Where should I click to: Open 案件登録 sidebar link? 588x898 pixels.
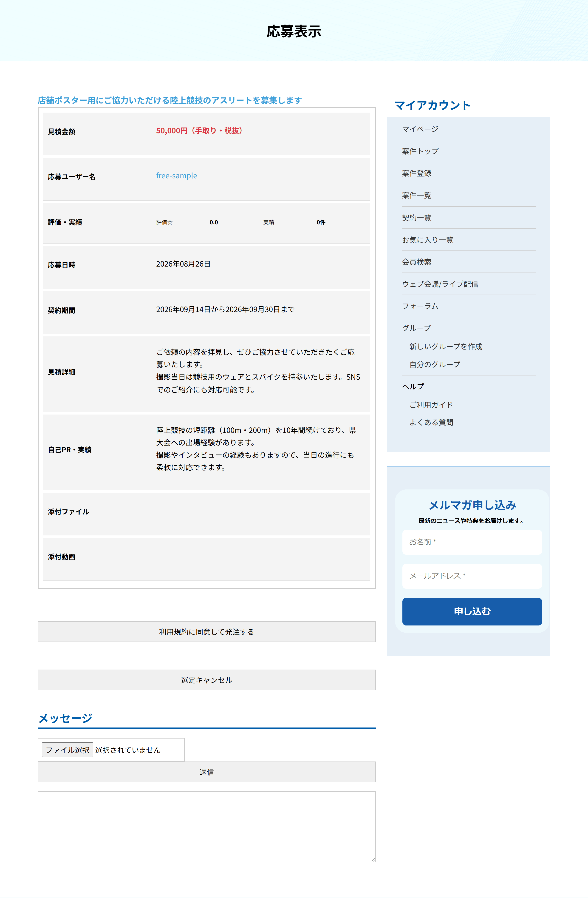417,173
